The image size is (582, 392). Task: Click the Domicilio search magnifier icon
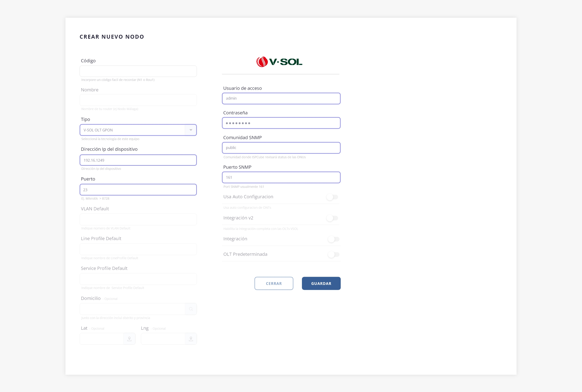pyautogui.click(x=191, y=309)
